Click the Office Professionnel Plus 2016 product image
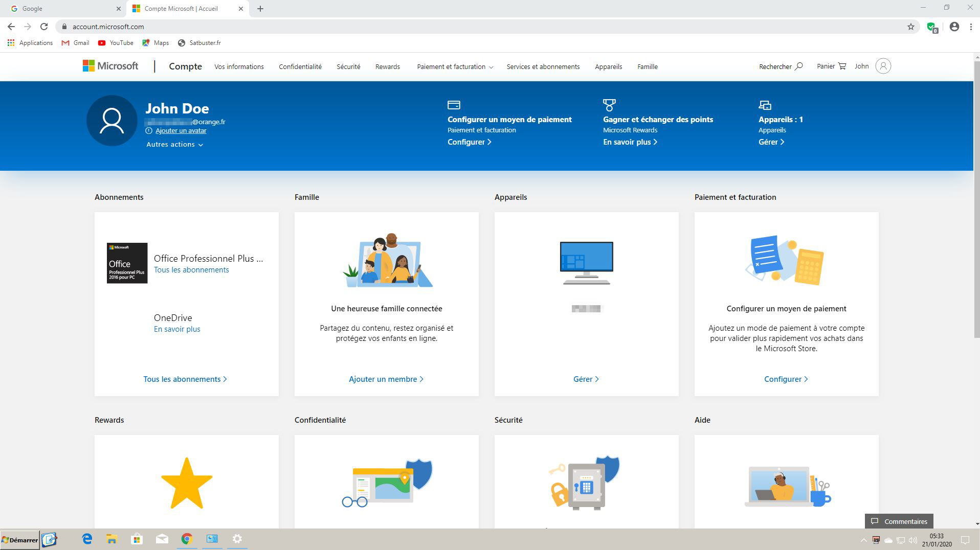Viewport: 980px width, 550px height. point(127,263)
